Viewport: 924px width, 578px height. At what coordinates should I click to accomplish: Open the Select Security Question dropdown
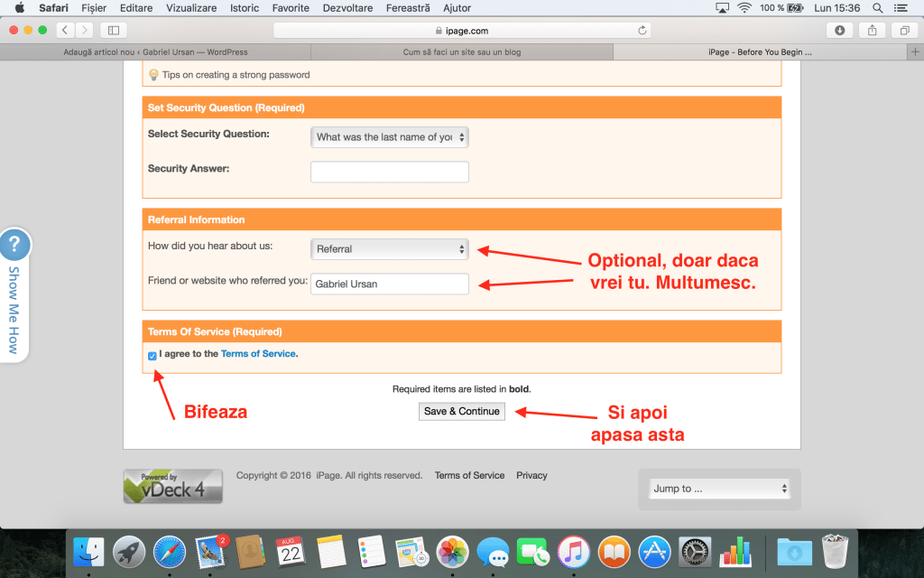pyautogui.click(x=390, y=137)
